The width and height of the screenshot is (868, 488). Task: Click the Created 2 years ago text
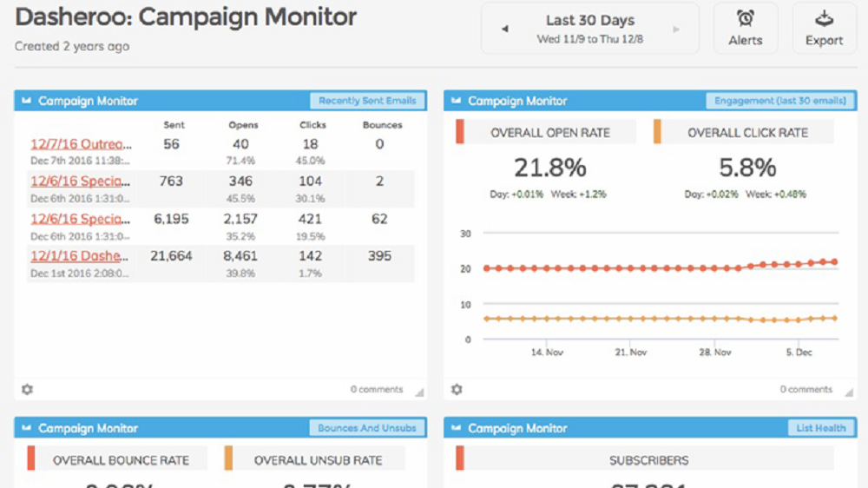point(72,47)
